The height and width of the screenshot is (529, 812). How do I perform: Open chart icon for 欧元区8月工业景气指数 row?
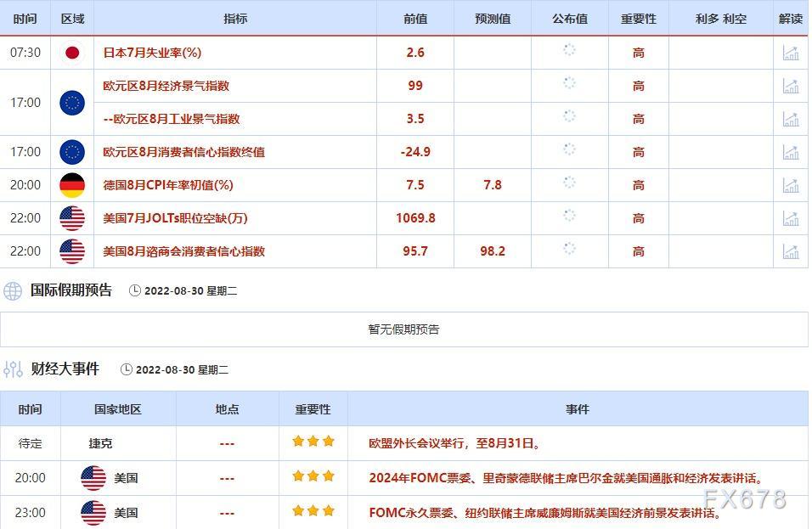tap(790, 119)
